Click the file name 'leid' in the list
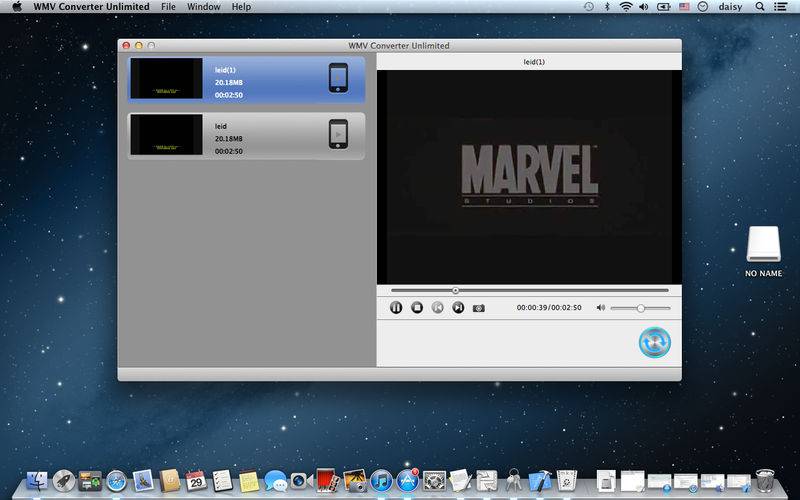 (220, 126)
